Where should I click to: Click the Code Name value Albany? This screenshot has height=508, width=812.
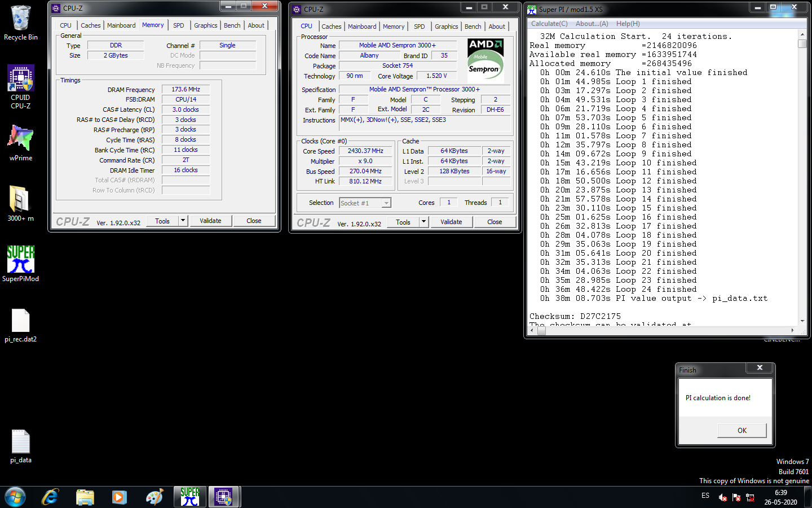tap(369, 55)
